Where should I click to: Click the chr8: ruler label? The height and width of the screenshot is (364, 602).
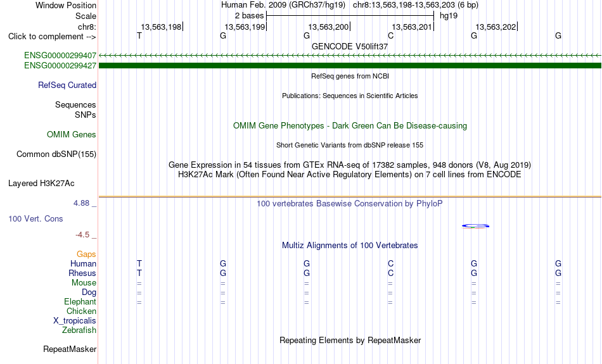[x=87, y=27]
